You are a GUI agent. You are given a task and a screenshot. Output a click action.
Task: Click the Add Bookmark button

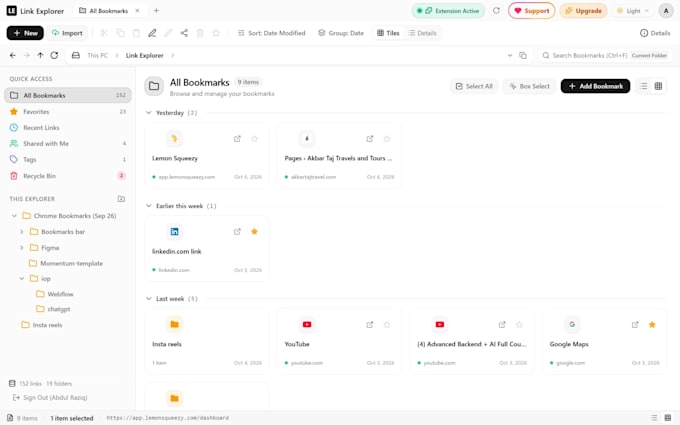595,86
